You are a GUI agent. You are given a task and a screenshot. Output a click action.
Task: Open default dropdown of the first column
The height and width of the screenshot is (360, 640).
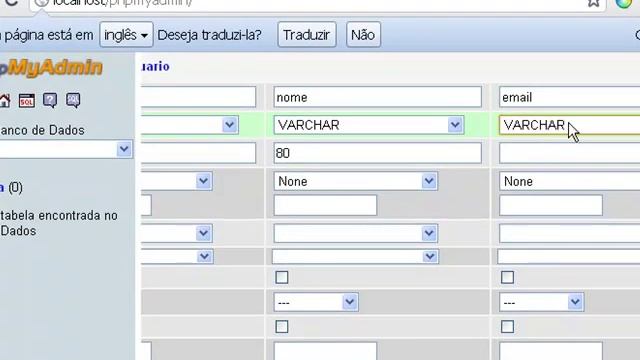click(177, 181)
